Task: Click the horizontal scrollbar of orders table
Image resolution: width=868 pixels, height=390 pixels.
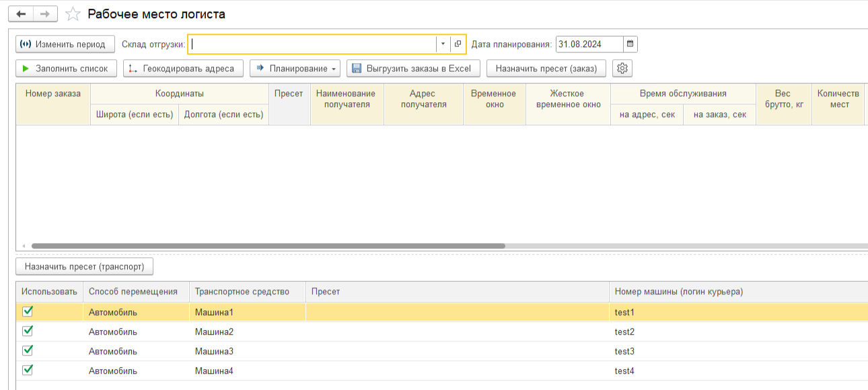Action: point(268,246)
